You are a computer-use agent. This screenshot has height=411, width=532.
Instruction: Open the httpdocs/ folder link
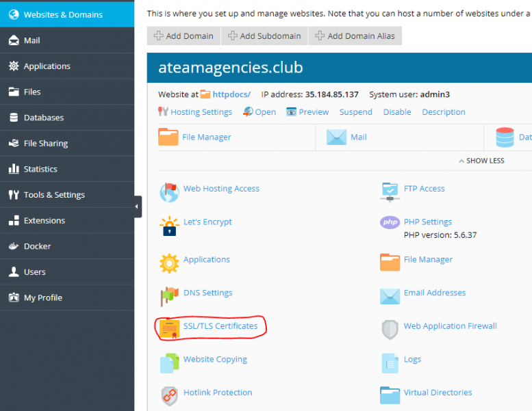click(x=231, y=94)
